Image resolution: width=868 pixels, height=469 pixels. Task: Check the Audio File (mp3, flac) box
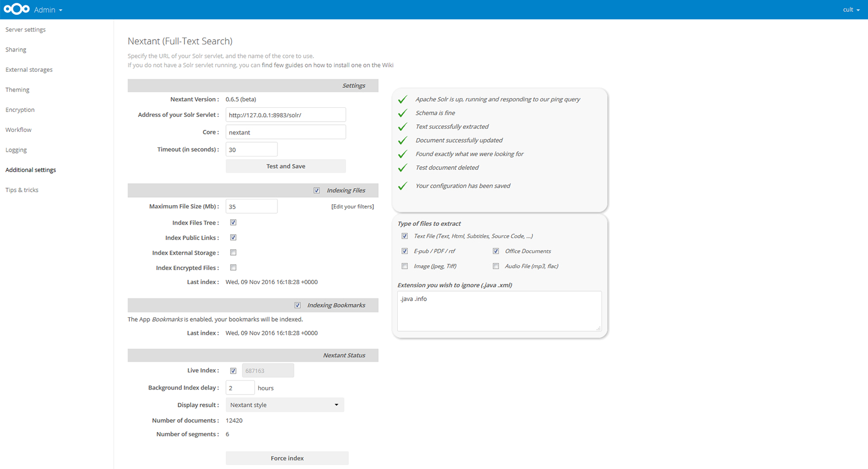tap(496, 266)
